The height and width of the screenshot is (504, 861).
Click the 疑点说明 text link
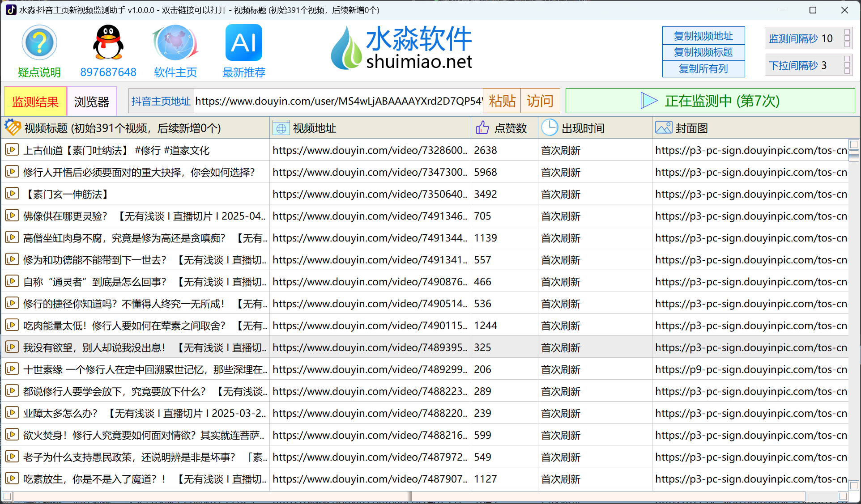(39, 72)
